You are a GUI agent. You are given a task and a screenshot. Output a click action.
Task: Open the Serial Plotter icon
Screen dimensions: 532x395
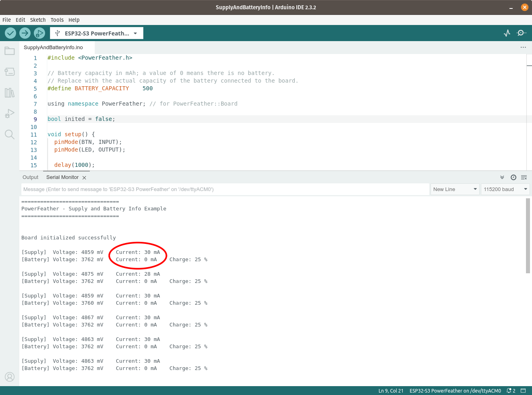pyautogui.click(x=507, y=33)
